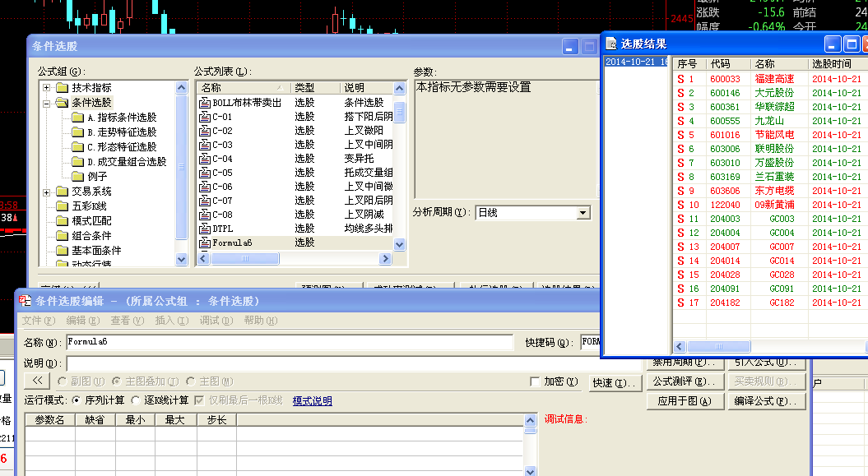Click the S marker for 节能风电
This screenshot has height=476, width=868.
[681, 135]
